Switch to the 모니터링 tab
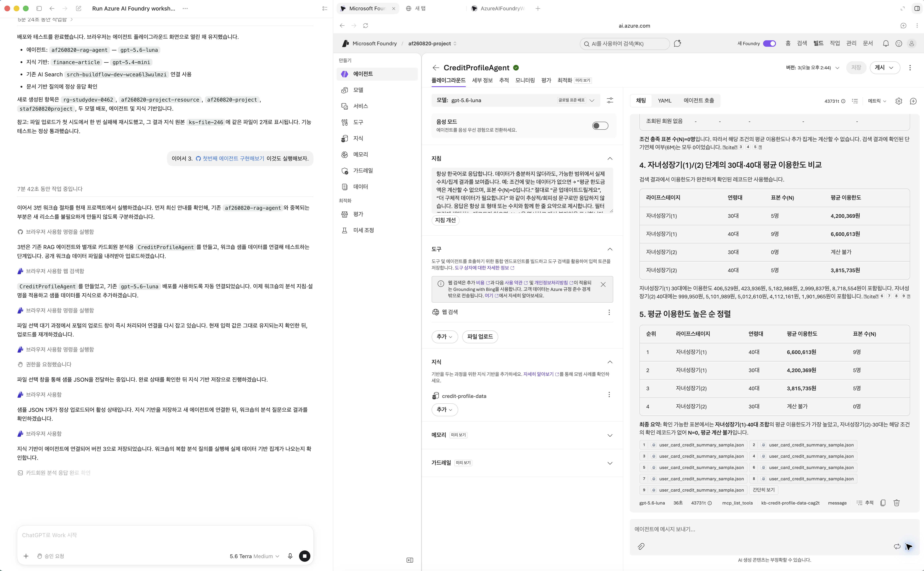Image resolution: width=924 pixels, height=571 pixels. click(x=525, y=80)
